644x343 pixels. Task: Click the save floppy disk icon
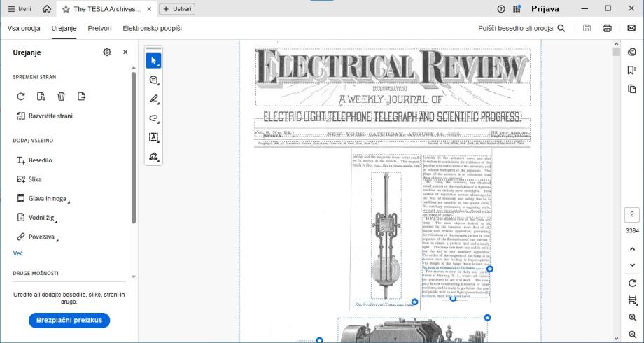tap(587, 28)
